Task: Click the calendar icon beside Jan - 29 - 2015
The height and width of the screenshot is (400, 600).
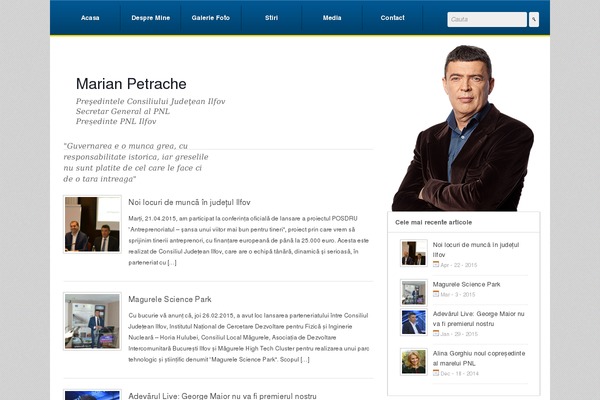Action: coord(436,333)
